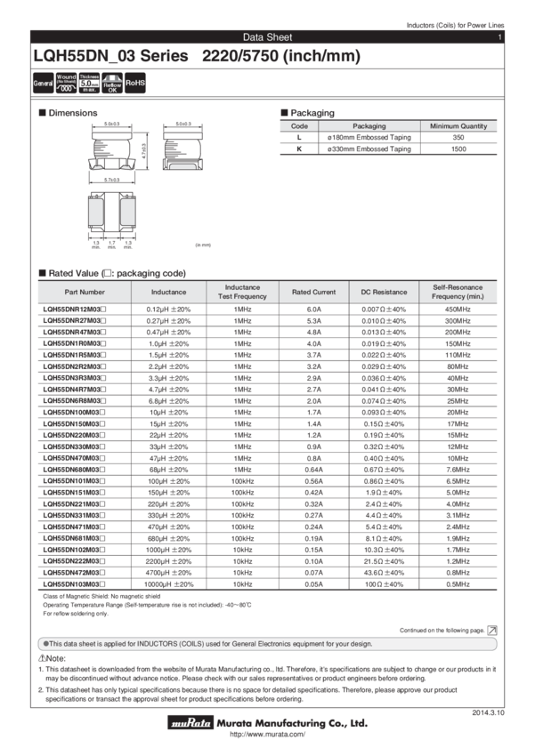Select part number LQH55DN103M03

(x=74, y=584)
